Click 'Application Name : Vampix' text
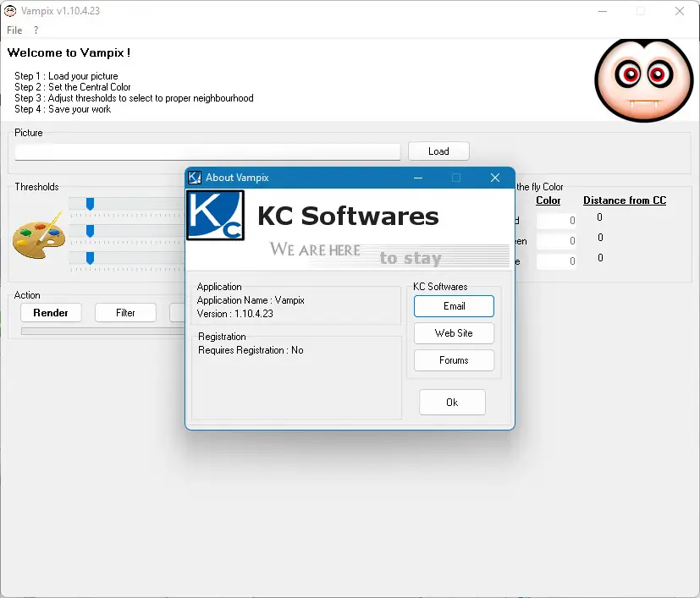 [251, 300]
